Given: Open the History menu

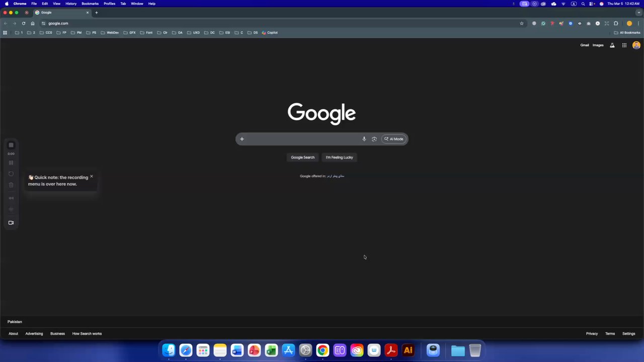Looking at the screenshot, I should [71, 4].
